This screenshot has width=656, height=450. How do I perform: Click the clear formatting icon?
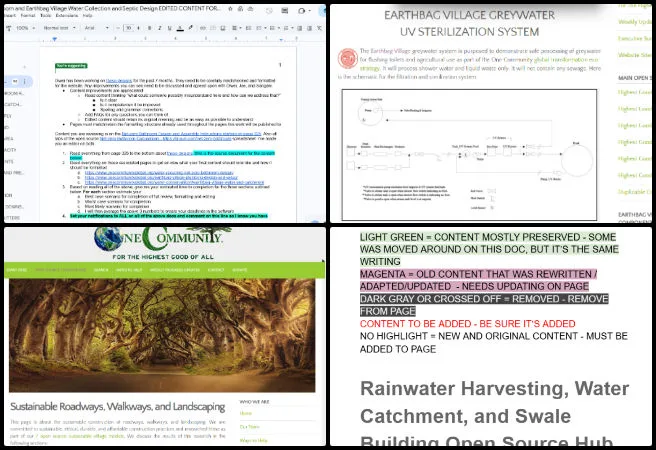coord(320,28)
